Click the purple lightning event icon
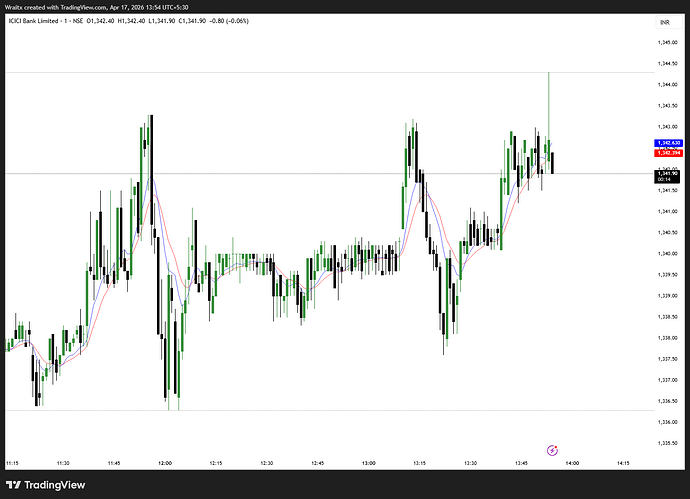 click(x=553, y=451)
